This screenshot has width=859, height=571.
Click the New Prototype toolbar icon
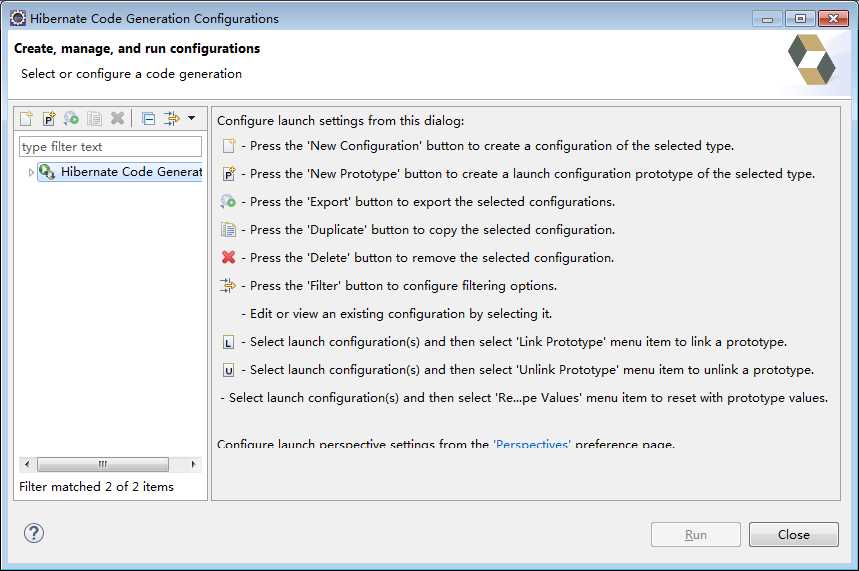click(49, 118)
